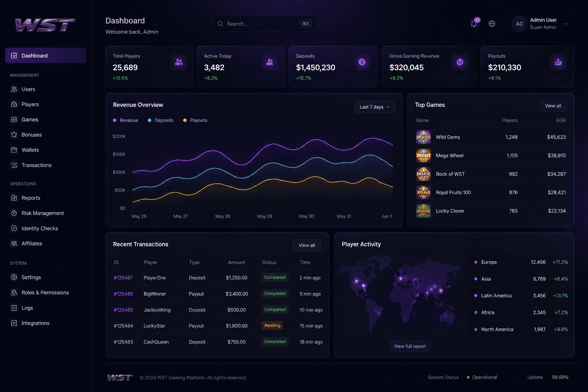Click the #125484 transaction ID

point(123,326)
